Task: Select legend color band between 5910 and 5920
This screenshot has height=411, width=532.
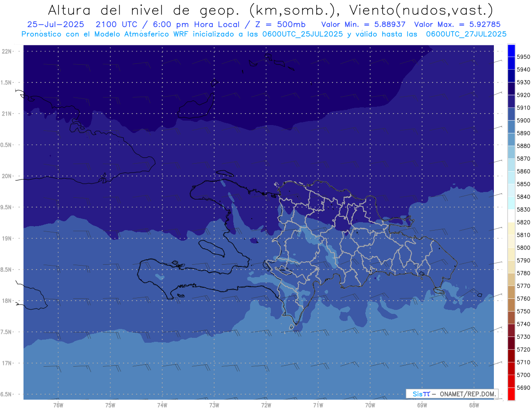Action: coord(511,102)
